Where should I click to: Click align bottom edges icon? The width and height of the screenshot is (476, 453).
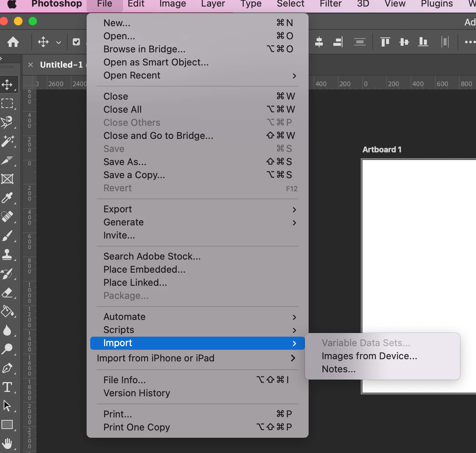tap(423, 42)
